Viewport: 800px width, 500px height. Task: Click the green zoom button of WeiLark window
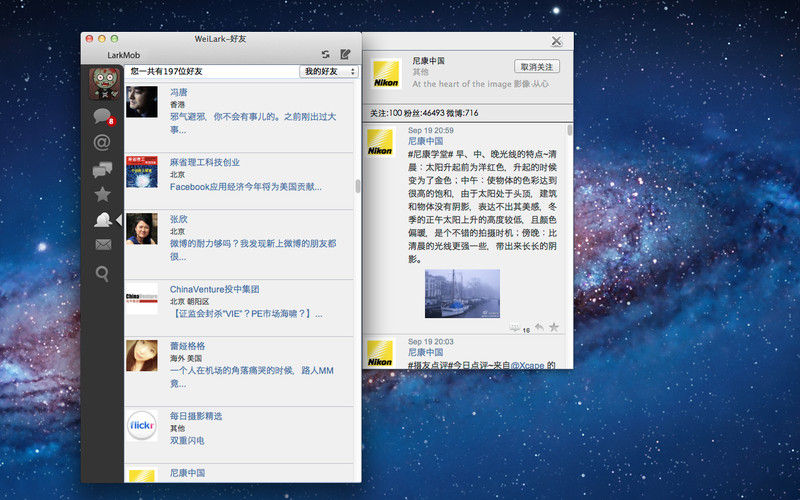coord(114,39)
